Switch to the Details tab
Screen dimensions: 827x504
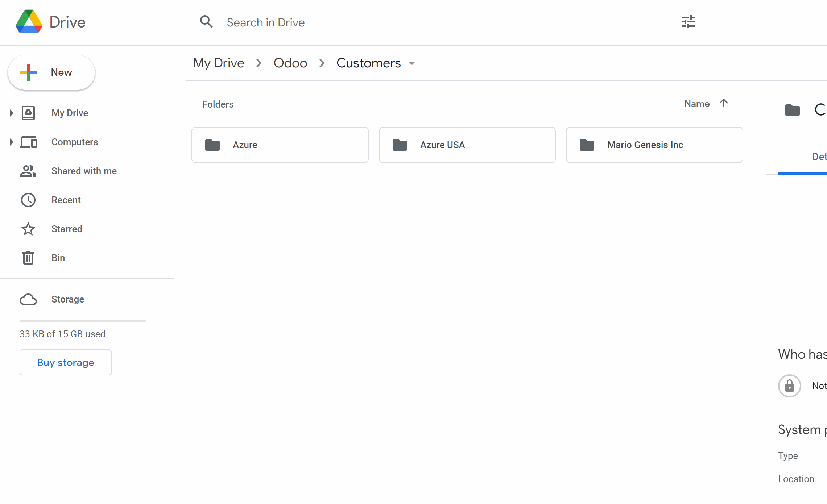(819, 157)
